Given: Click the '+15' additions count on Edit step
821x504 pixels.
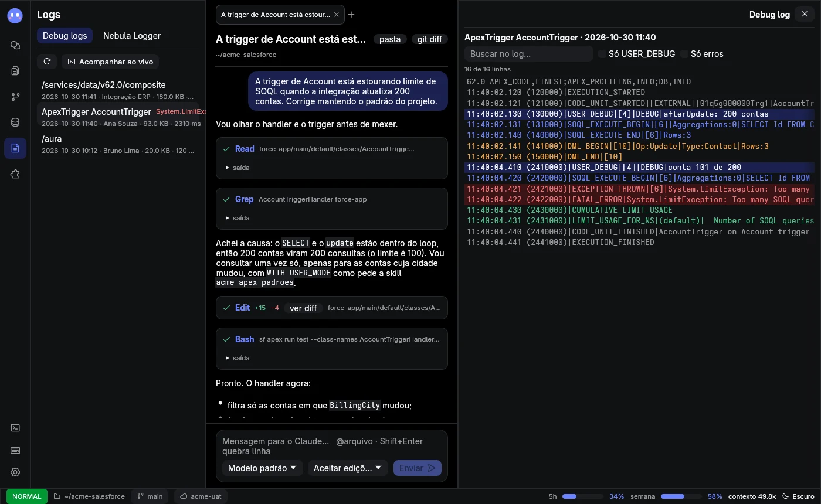Looking at the screenshot, I should tap(260, 308).
